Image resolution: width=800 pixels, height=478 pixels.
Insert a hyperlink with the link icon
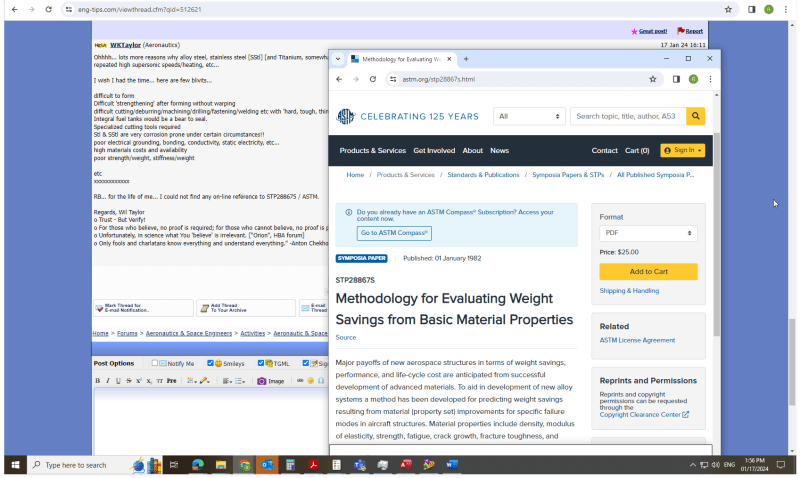point(300,381)
